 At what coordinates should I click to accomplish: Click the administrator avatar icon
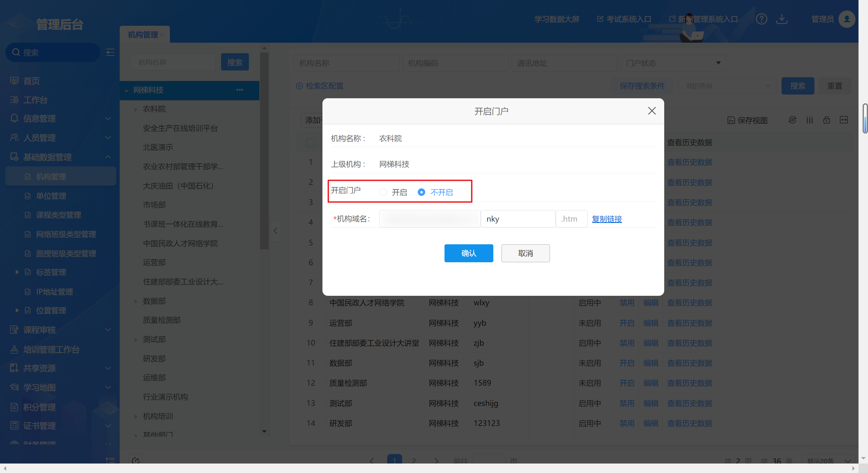[847, 19]
